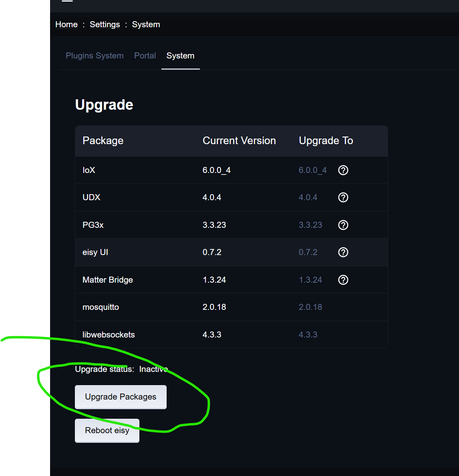Click Reboot eisy
This screenshot has width=459, height=476.
[107, 430]
